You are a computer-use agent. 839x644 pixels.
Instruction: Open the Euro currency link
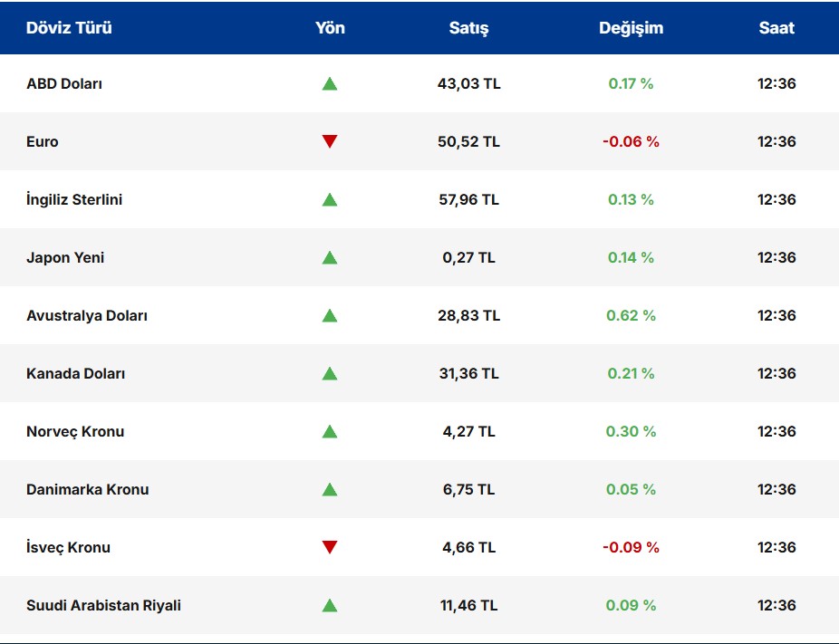tap(43, 142)
